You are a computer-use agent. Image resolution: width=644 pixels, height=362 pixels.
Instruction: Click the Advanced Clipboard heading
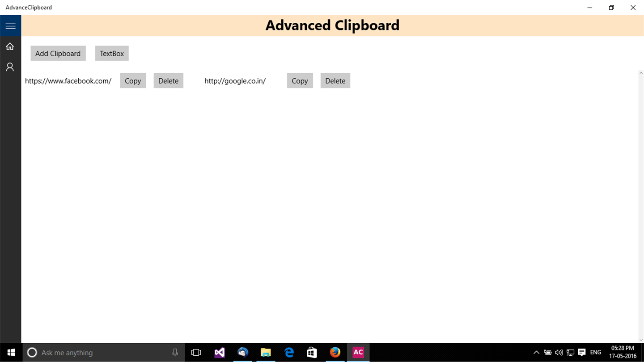(x=332, y=25)
